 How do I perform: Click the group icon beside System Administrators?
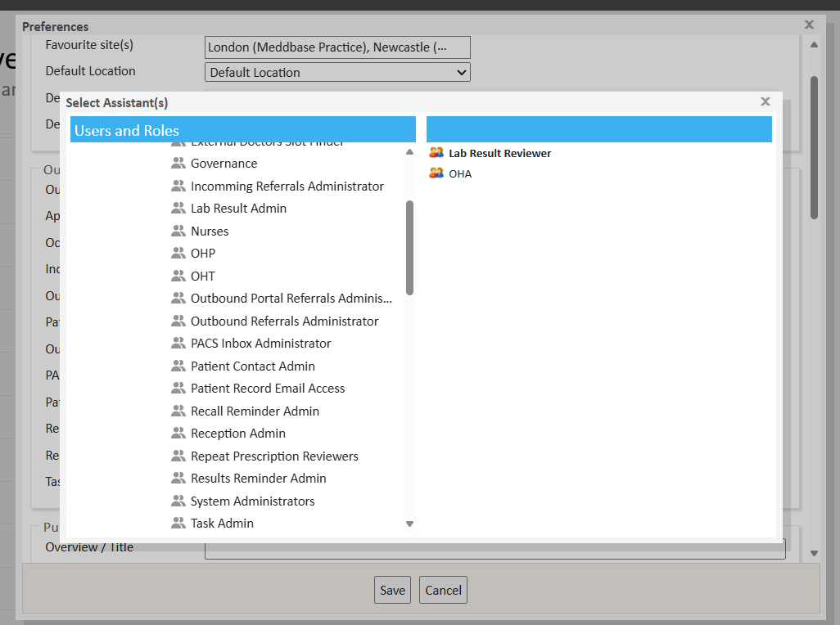[178, 501]
